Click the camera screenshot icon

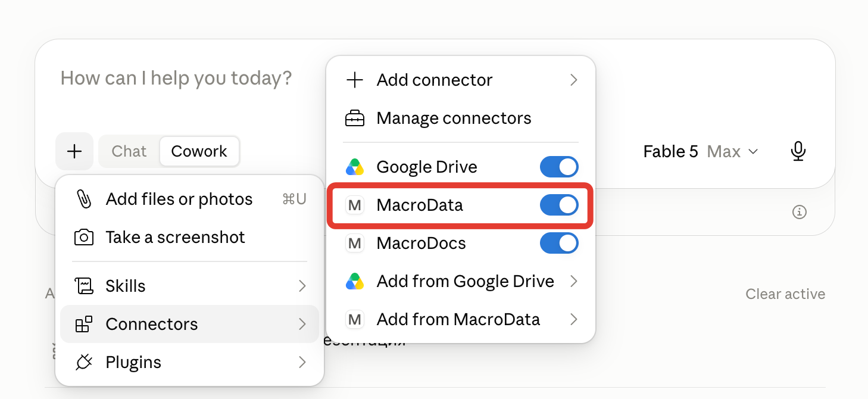click(84, 237)
